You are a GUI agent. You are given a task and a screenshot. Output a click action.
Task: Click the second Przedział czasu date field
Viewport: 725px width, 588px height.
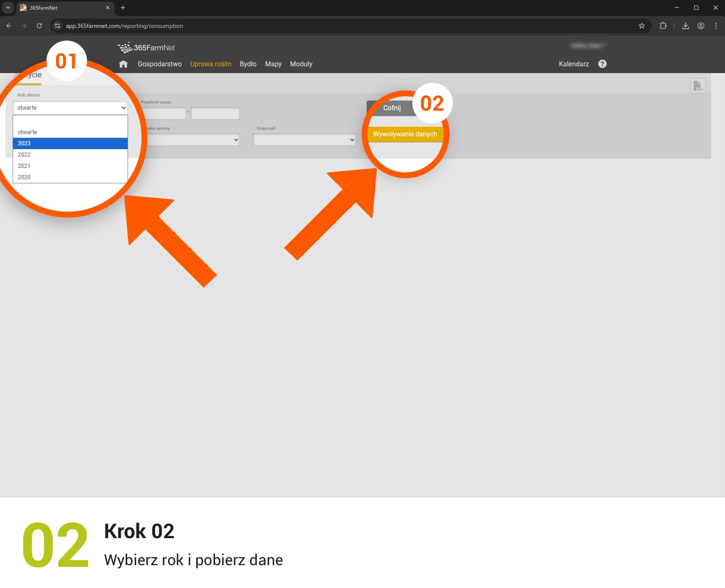tap(215, 114)
